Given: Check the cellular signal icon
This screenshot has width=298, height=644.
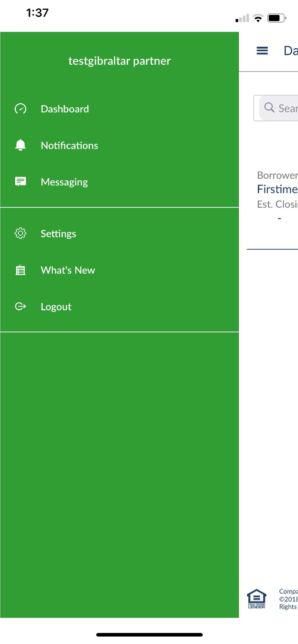Looking at the screenshot, I should click(242, 18).
